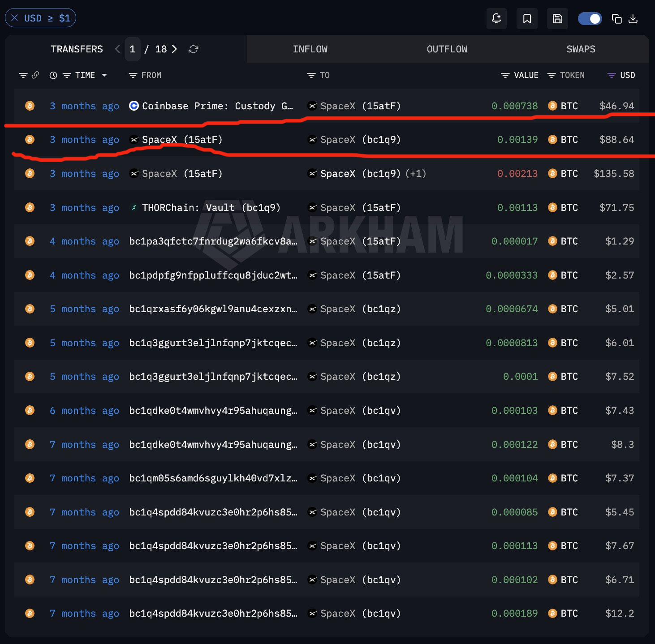Image resolution: width=655 pixels, height=644 pixels.
Task: Open the TO column filter
Action: 311,75
